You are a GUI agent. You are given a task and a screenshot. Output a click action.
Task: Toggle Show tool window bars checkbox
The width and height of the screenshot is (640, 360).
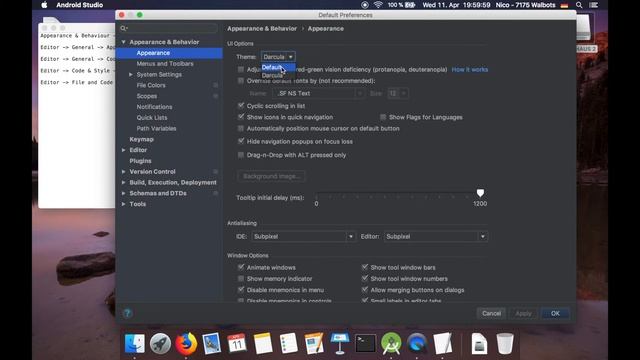(x=364, y=267)
